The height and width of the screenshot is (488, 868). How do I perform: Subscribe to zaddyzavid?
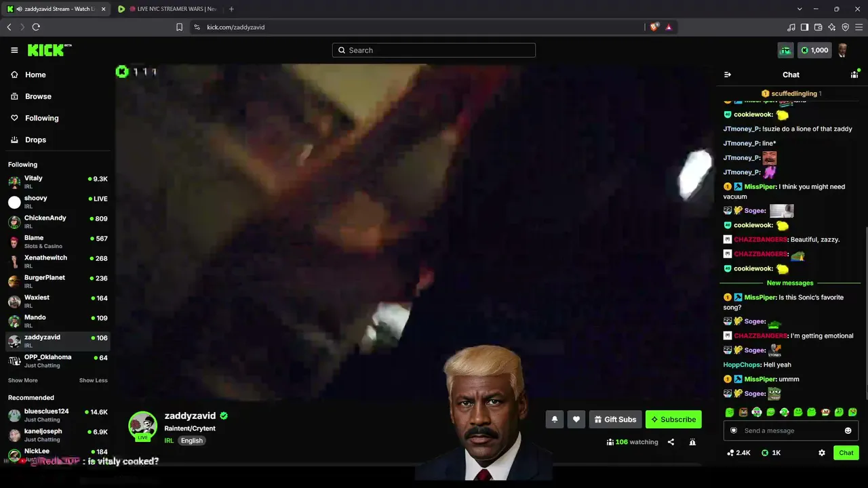673,420
